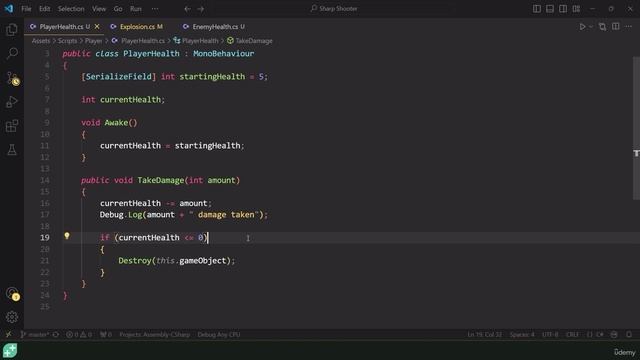This screenshot has height=360, width=640.
Task: Open the View menu
Action: point(99,9)
